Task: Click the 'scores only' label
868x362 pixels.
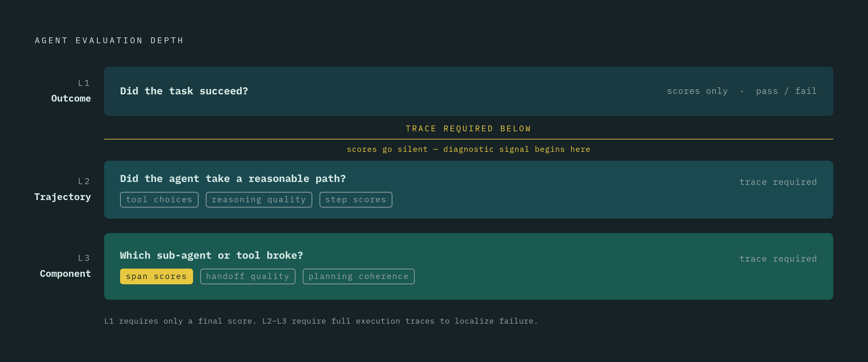Action: [x=697, y=91]
